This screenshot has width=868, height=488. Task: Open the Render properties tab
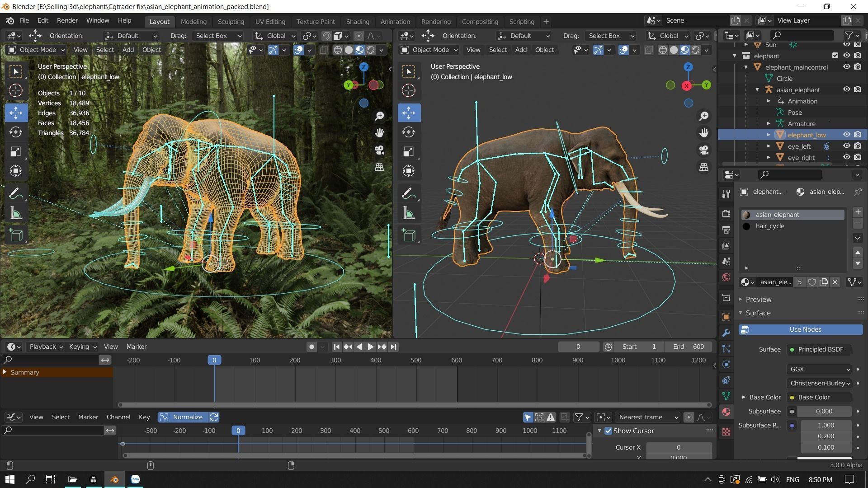(726, 214)
